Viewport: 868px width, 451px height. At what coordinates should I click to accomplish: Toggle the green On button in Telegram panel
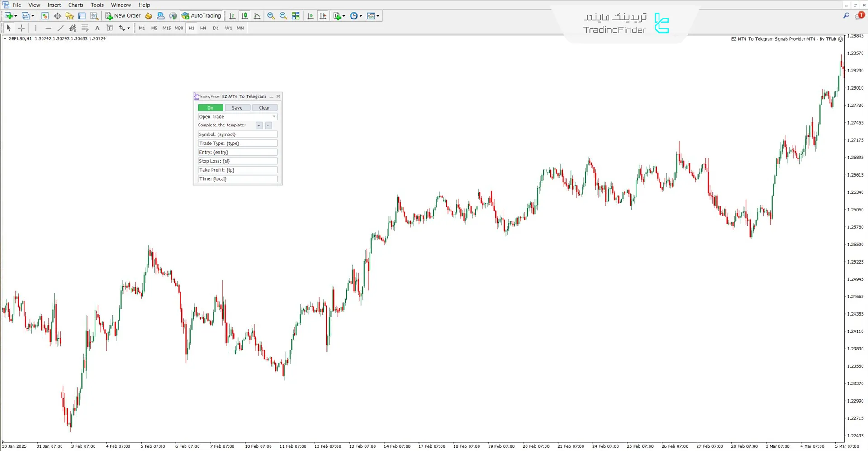tap(210, 108)
